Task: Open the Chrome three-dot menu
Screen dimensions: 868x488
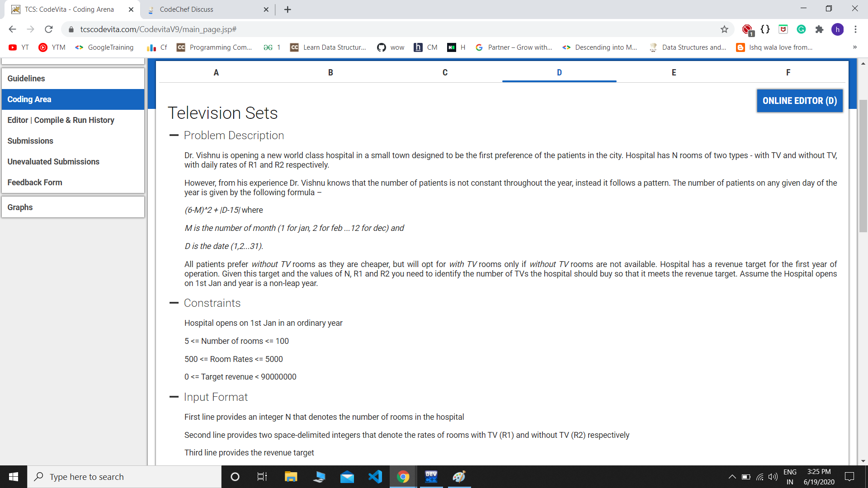Action: 855,29
